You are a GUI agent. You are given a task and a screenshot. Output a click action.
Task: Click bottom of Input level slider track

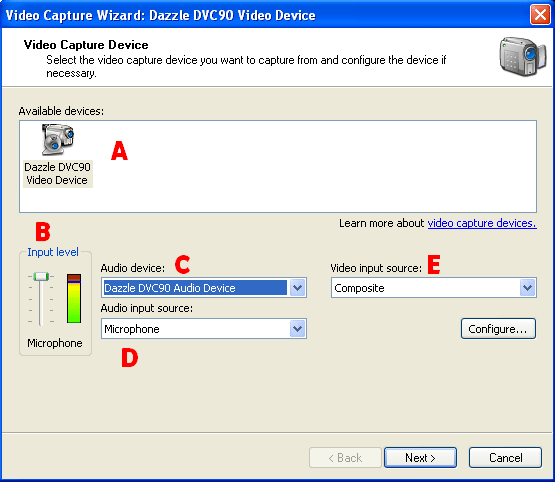pos(41,322)
